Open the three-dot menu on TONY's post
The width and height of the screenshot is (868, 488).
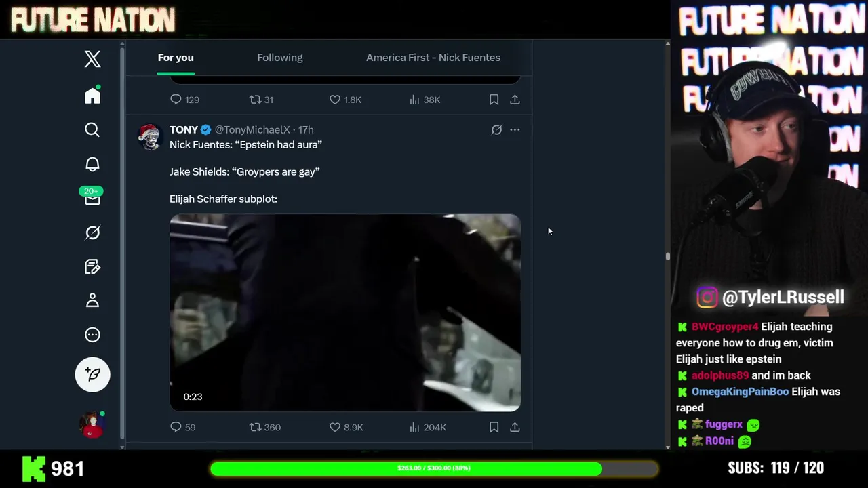(x=515, y=129)
